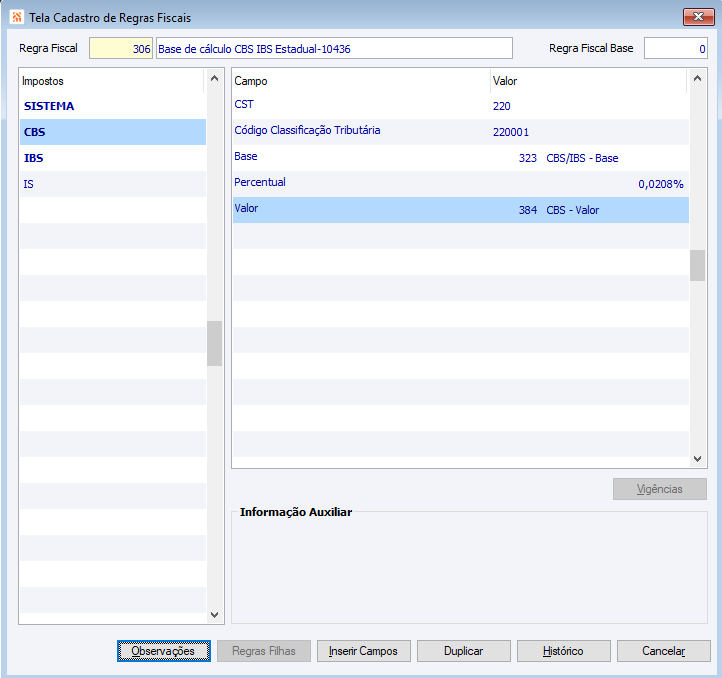Click Impostos list scroll-up arrow

pyautogui.click(x=214, y=78)
